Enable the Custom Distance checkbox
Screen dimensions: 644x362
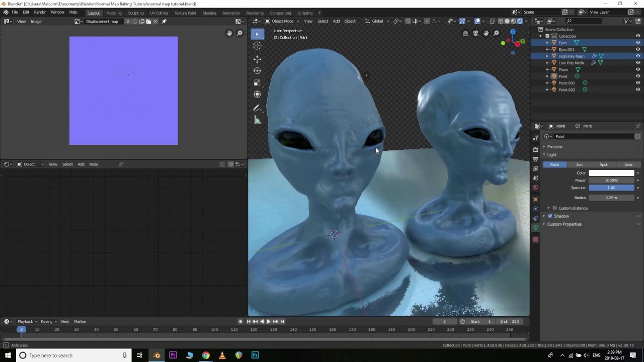pyautogui.click(x=555, y=208)
